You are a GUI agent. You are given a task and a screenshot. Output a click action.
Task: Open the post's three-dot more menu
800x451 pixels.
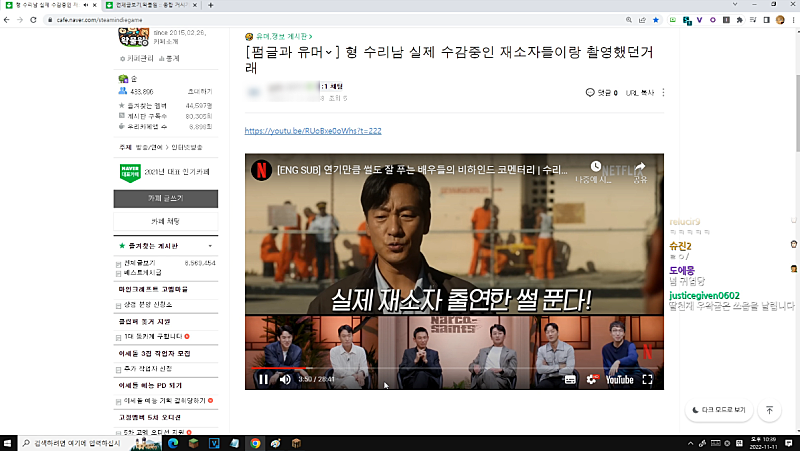pyautogui.click(x=663, y=92)
